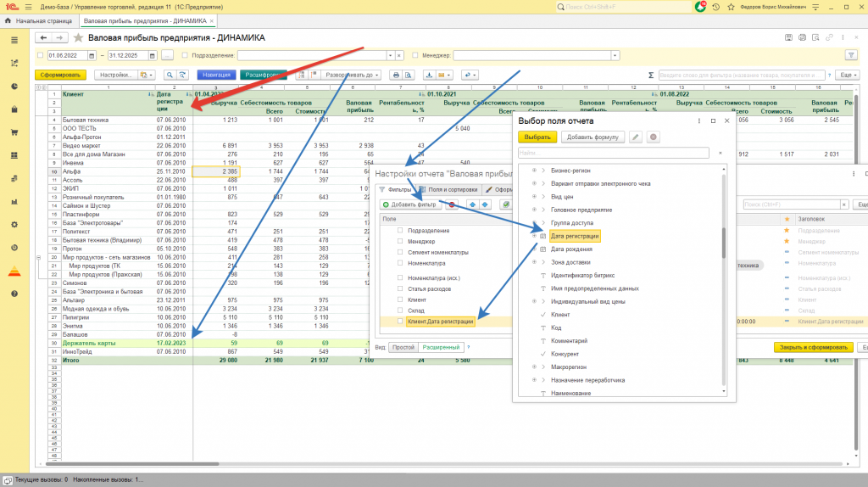Click the print icon in report toolbar

[396, 75]
